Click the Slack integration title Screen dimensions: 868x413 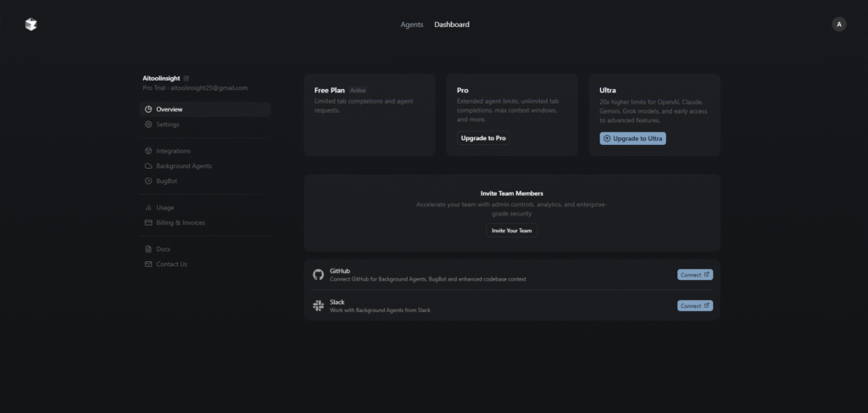click(337, 302)
